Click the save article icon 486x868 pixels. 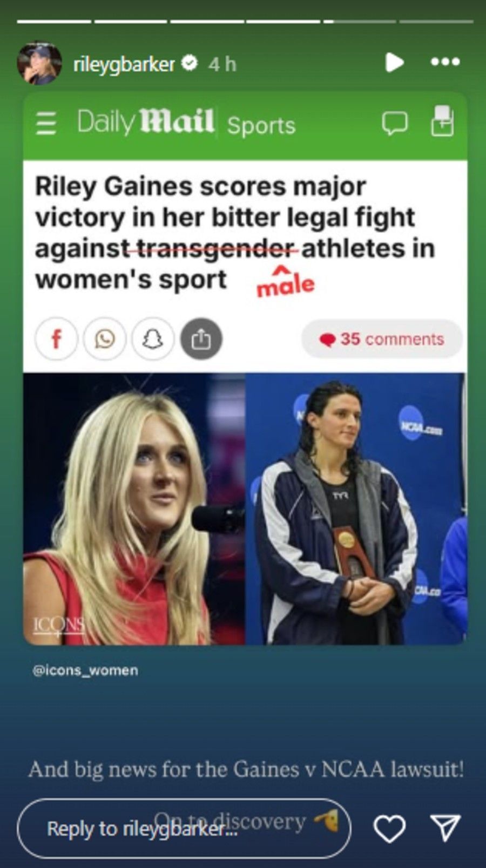point(442,120)
